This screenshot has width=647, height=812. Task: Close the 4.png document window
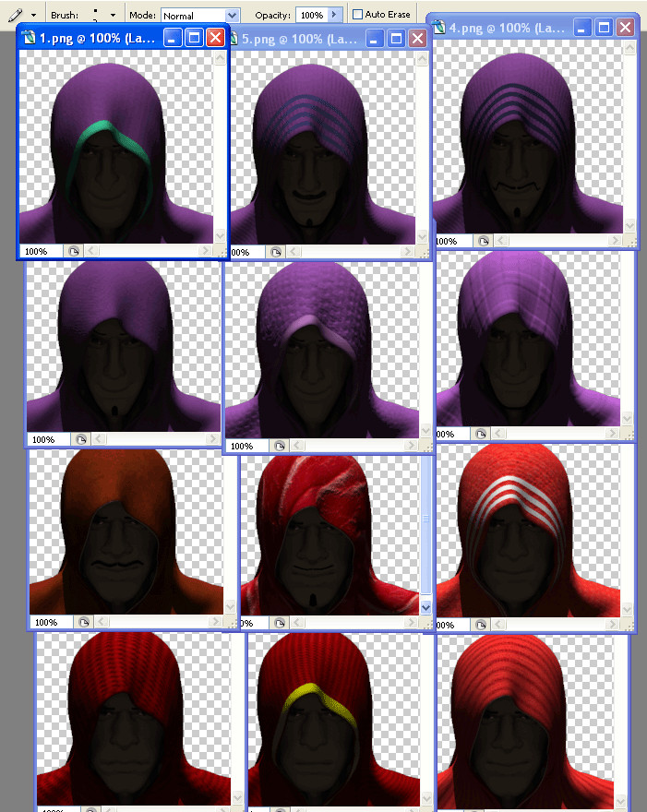[x=625, y=28]
